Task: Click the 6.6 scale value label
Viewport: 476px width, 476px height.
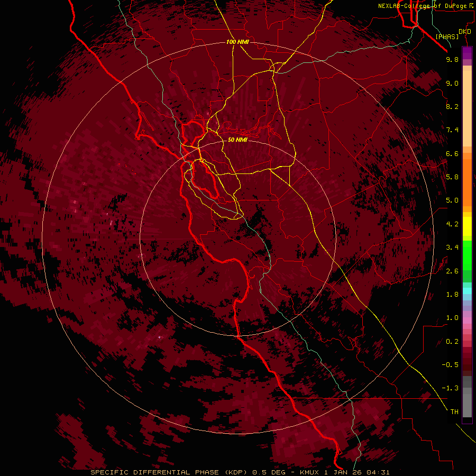Action: (452, 153)
